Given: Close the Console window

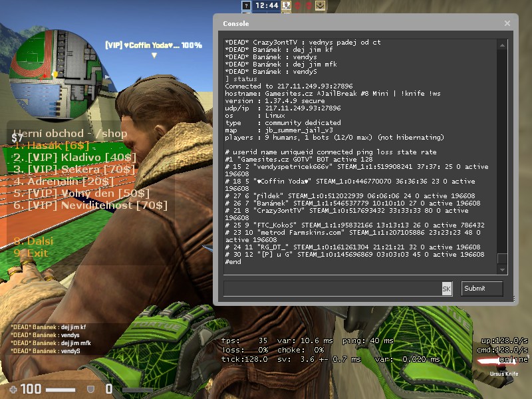Looking at the screenshot, I should pyautogui.click(x=507, y=23).
